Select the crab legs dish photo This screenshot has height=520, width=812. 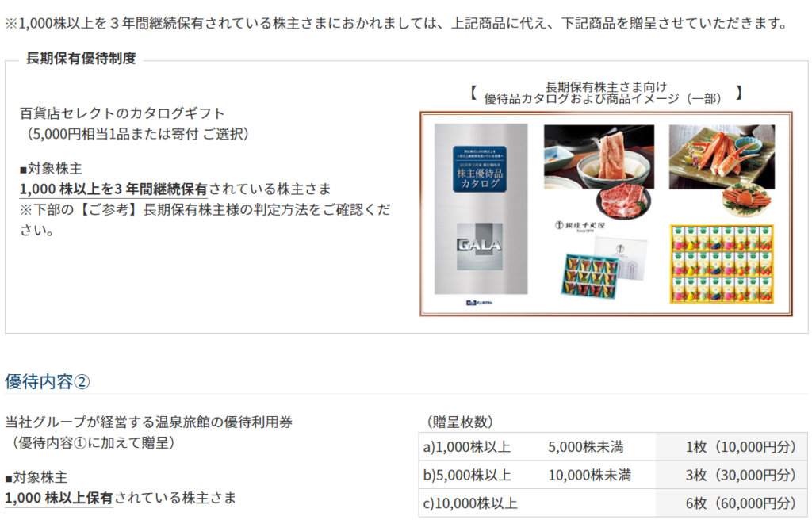point(722,156)
